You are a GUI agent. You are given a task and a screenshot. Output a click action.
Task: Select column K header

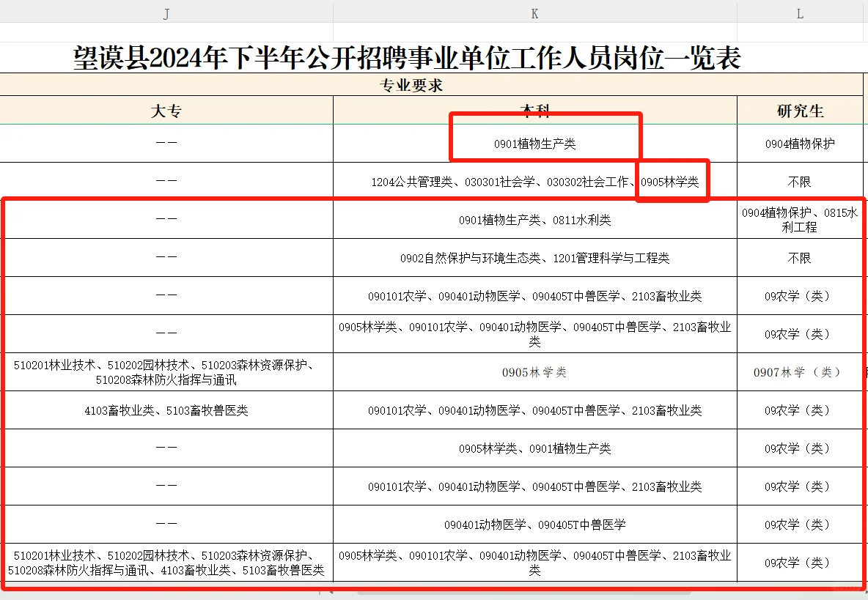534,13
